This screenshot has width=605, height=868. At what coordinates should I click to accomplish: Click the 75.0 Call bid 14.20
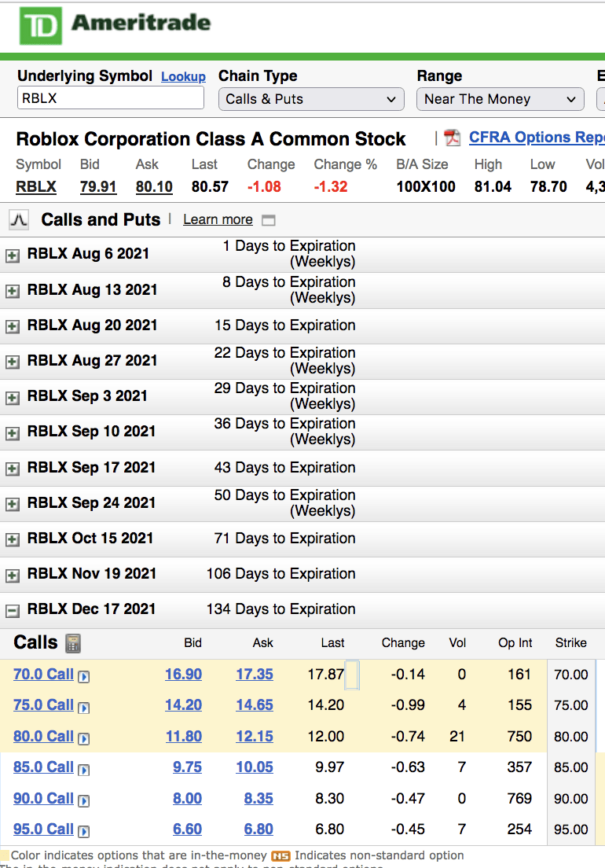pyautogui.click(x=184, y=704)
